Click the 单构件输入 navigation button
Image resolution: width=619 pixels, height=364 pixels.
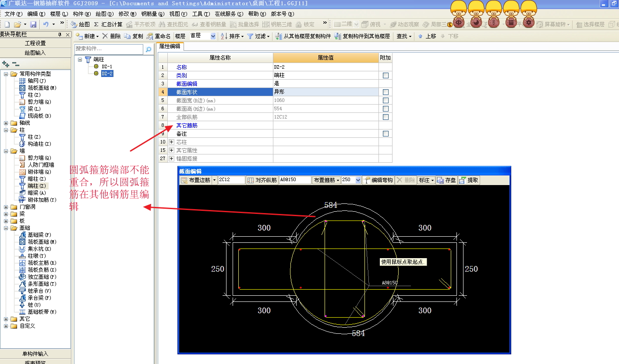click(x=35, y=353)
